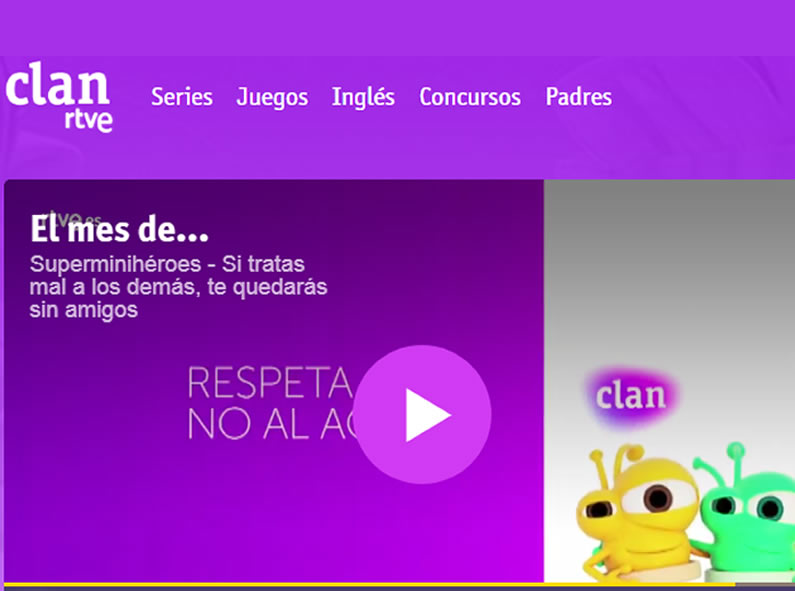Click the clan speech-bubble logo in the video
The height and width of the screenshot is (591, 795).
[631, 395]
